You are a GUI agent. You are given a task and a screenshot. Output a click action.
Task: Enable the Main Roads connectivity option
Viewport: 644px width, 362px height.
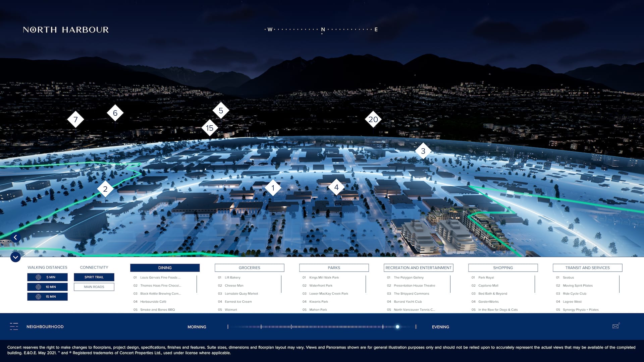point(94,287)
